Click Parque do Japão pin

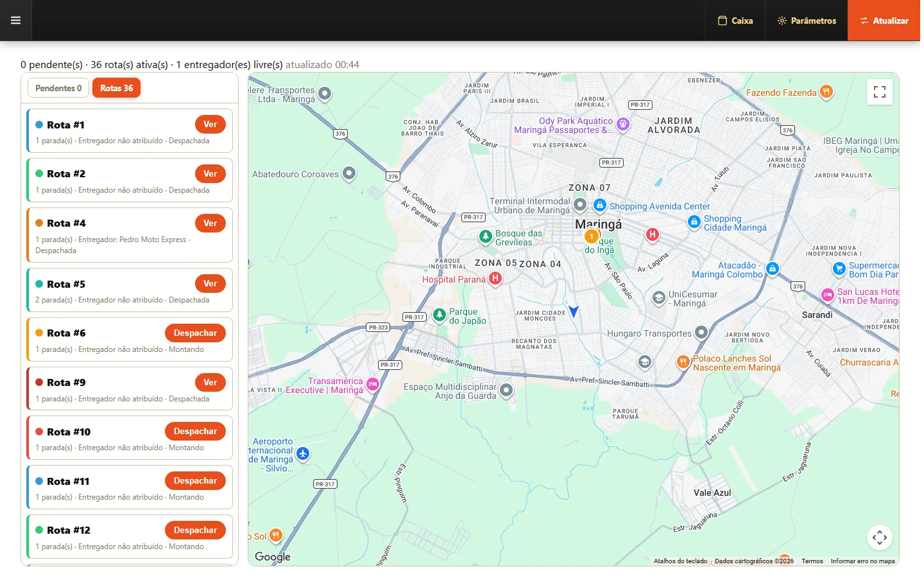coord(440,315)
